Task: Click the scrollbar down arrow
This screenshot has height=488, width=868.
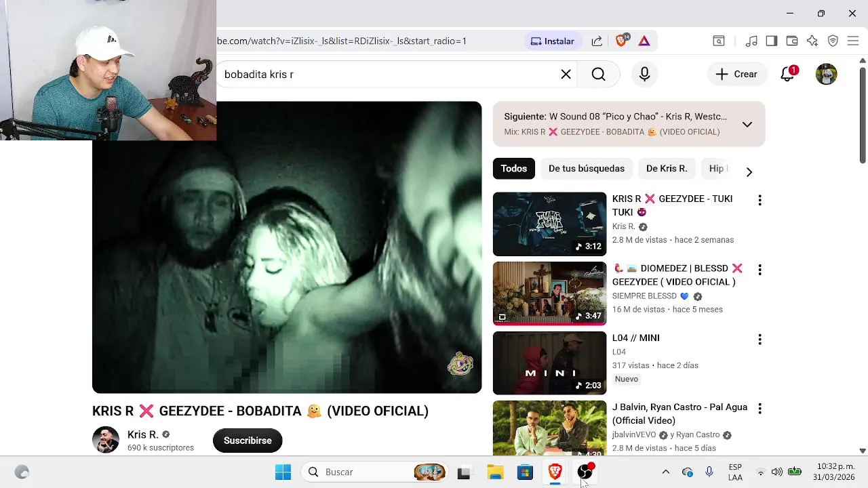Action: click(x=863, y=450)
